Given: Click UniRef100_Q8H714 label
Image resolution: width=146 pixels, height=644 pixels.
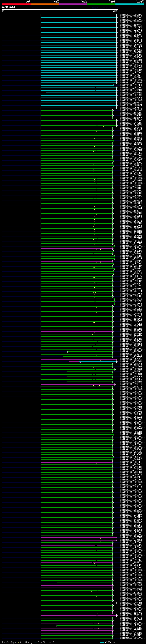Looking at the screenshot, I should [x=131, y=364].
